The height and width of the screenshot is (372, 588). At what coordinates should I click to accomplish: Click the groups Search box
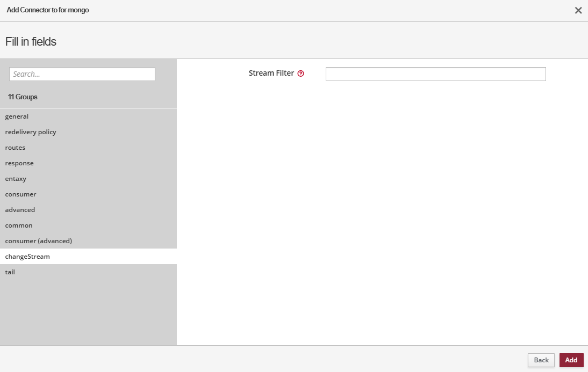click(x=82, y=74)
